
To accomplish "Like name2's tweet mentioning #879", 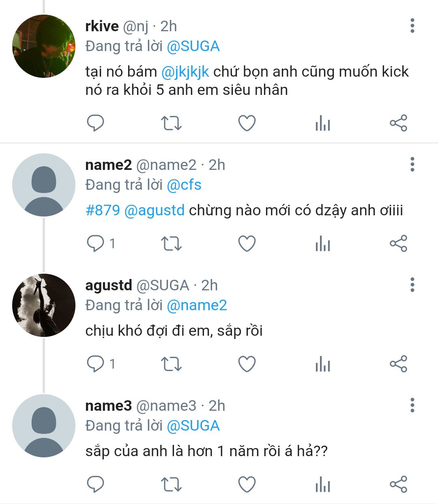I will coord(247,244).
